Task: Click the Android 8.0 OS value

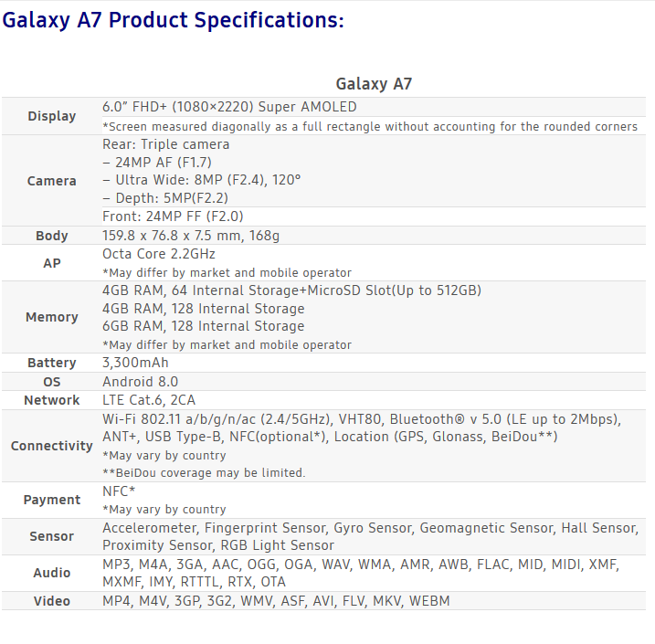Action: (141, 382)
